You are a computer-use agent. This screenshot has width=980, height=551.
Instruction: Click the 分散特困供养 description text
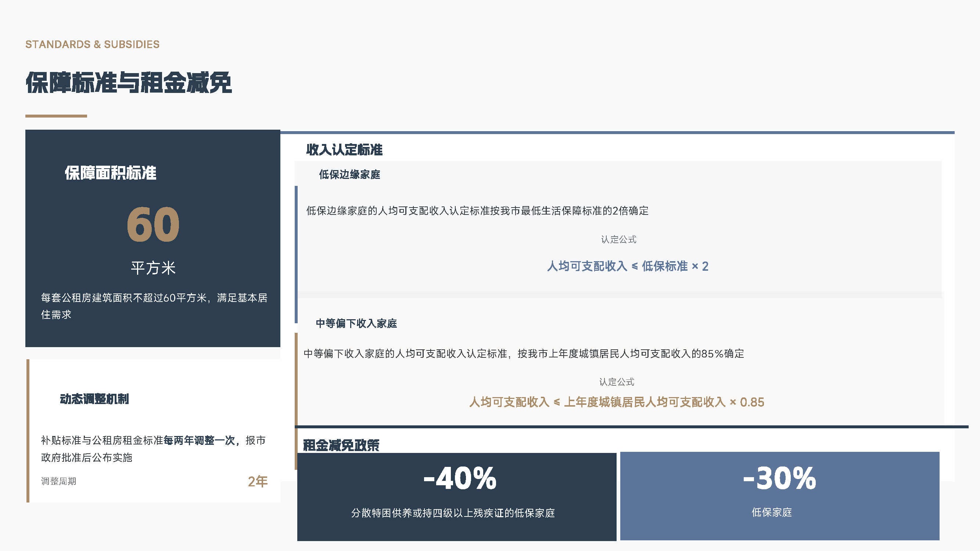pos(453,513)
